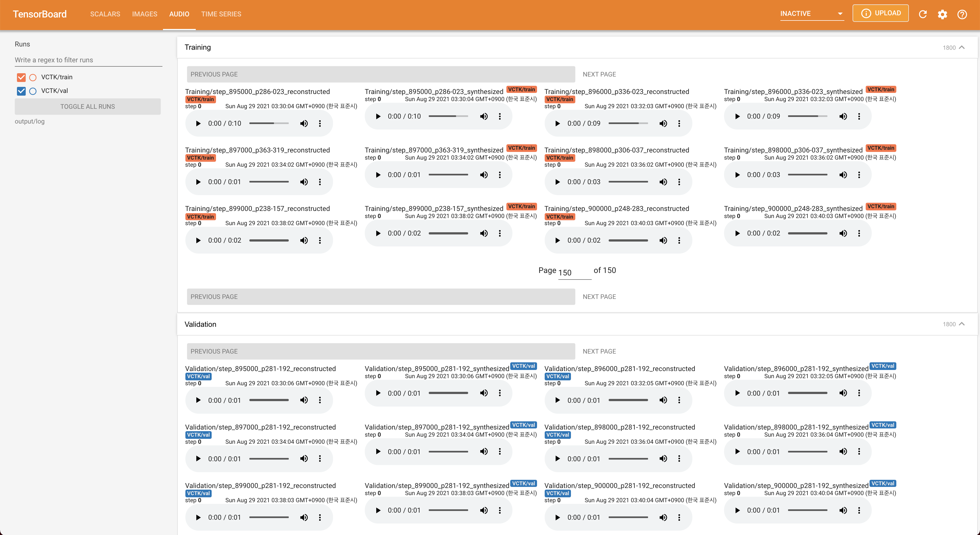The width and height of the screenshot is (980, 535).
Task: Select the VCTK/val radio button
Action: coord(33,91)
